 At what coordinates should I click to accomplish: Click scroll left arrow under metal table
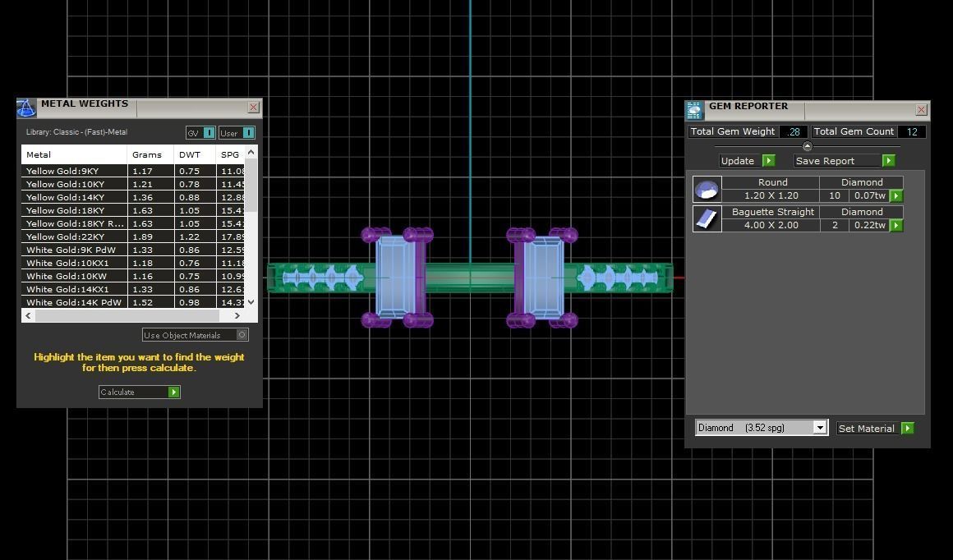(28, 316)
